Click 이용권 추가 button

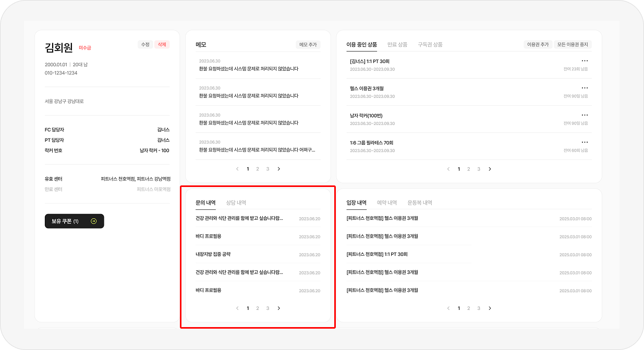coord(538,45)
